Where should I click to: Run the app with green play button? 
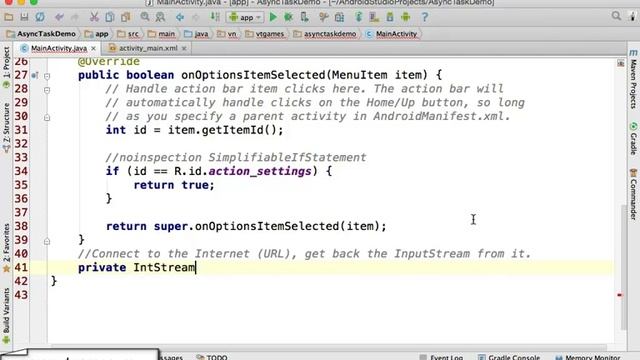tap(273, 17)
